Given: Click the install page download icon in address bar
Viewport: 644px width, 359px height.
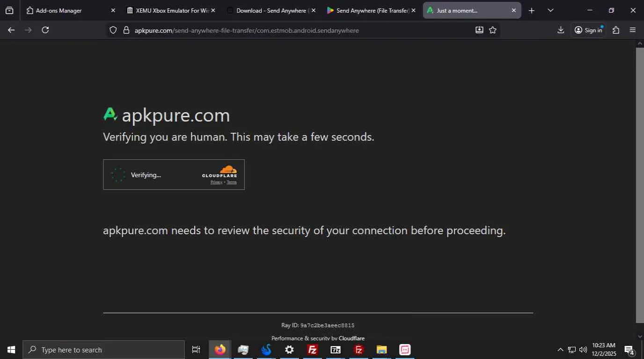Looking at the screenshot, I should pos(479,30).
